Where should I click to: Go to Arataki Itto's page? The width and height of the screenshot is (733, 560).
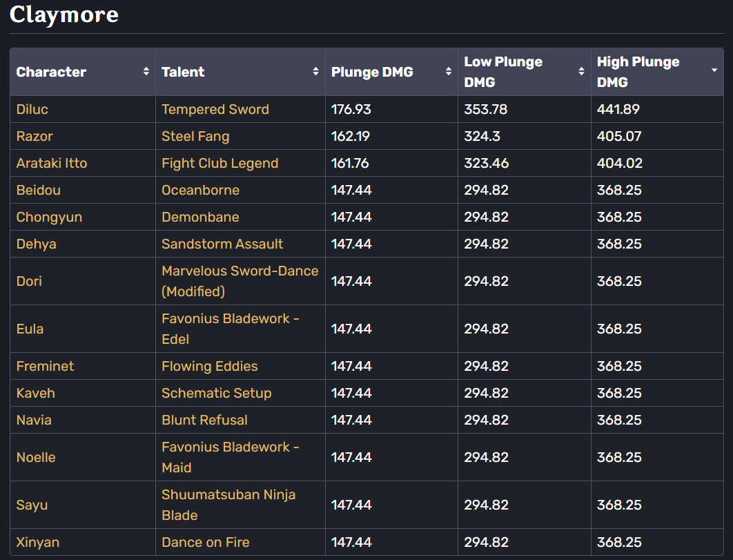(52, 163)
